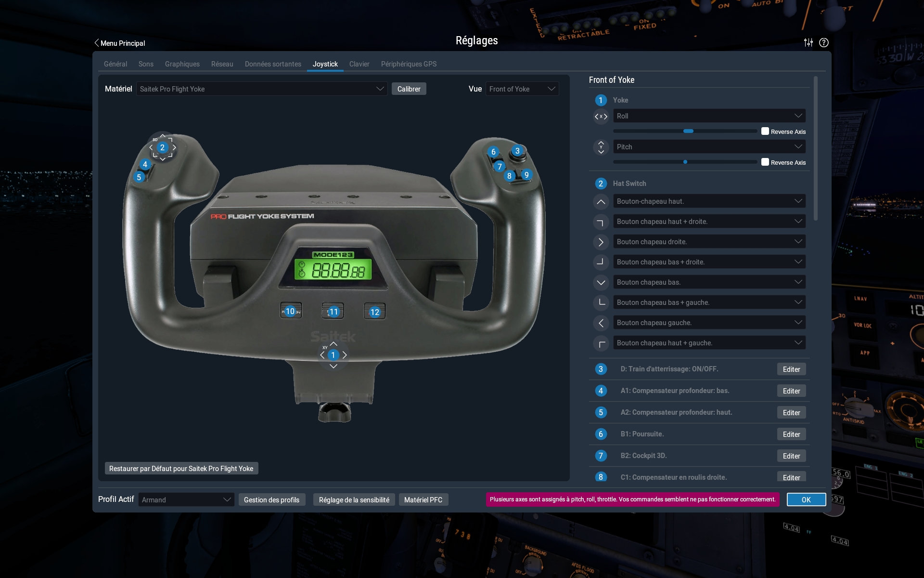Enable Reverse Axis for Roll
This screenshot has height=578, width=924.
point(765,131)
